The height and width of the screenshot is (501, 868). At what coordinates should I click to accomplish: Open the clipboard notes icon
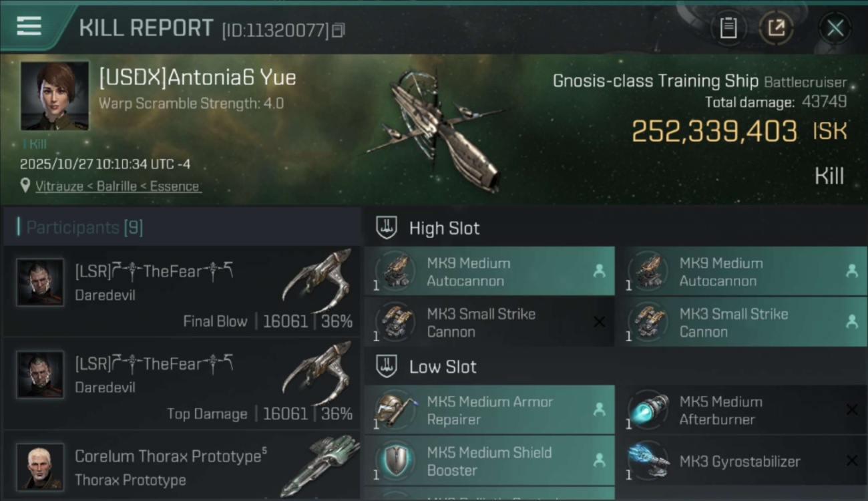(x=728, y=28)
